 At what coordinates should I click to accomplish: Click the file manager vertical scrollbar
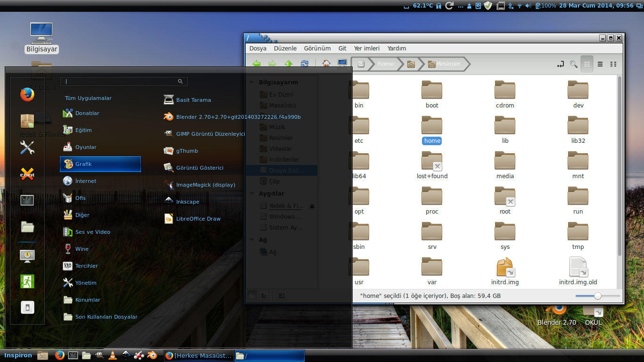click(x=619, y=165)
